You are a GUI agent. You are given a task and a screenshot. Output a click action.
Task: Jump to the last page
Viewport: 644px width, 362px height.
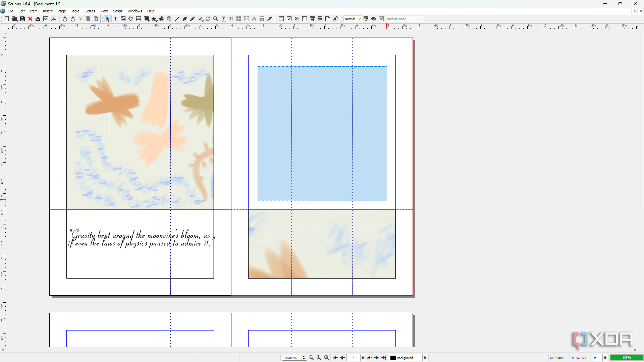coord(384,358)
